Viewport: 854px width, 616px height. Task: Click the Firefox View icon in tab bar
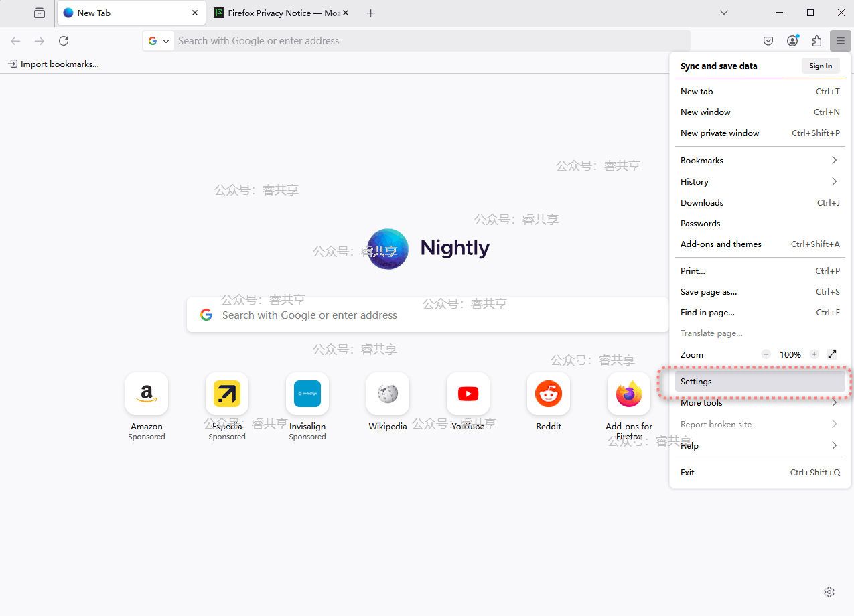click(x=40, y=13)
